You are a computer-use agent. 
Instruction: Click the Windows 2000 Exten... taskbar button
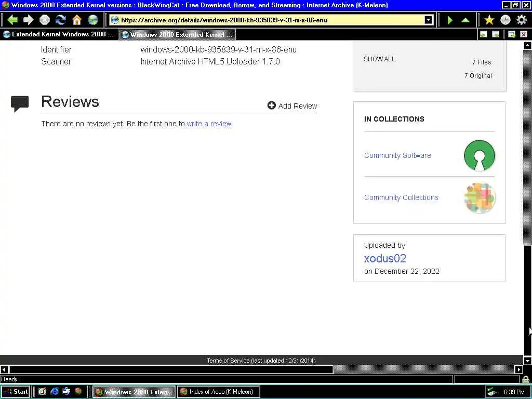click(134, 392)
